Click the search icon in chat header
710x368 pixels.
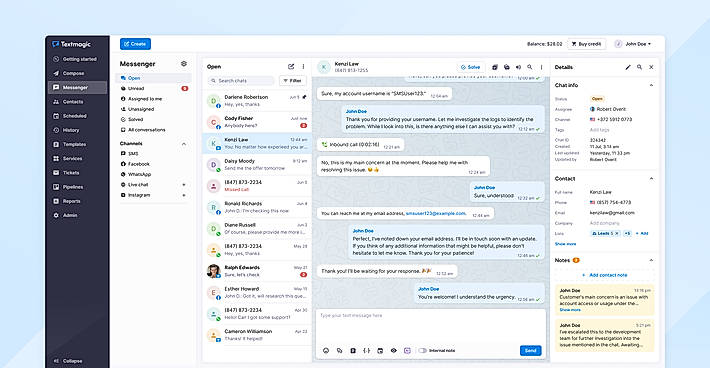(x=530, y=67)
